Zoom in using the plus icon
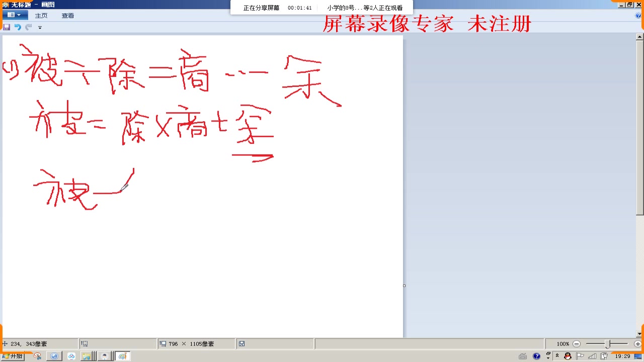This screenshot has width=644, height=362. pyautogui.click(x=637, y=343)
